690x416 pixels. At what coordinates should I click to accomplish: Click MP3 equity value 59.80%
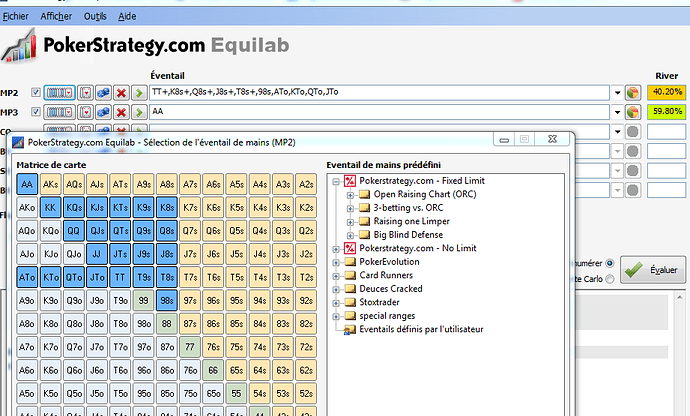[x=667, y=112]
